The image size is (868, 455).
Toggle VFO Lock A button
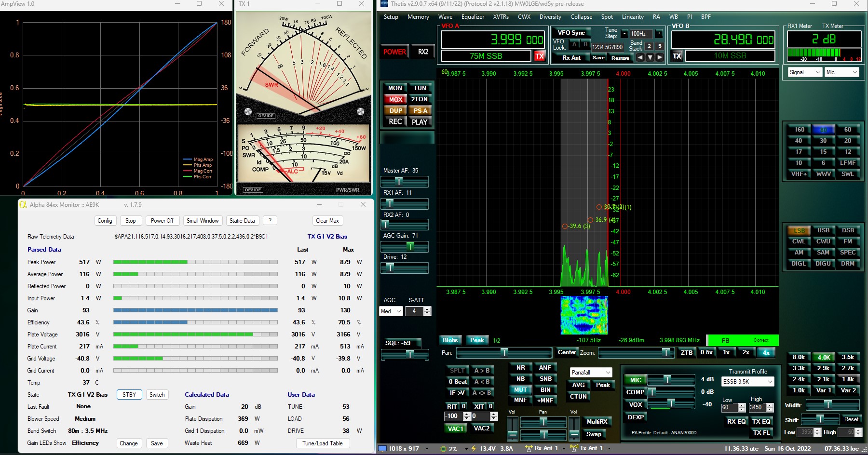click(574, 44)
